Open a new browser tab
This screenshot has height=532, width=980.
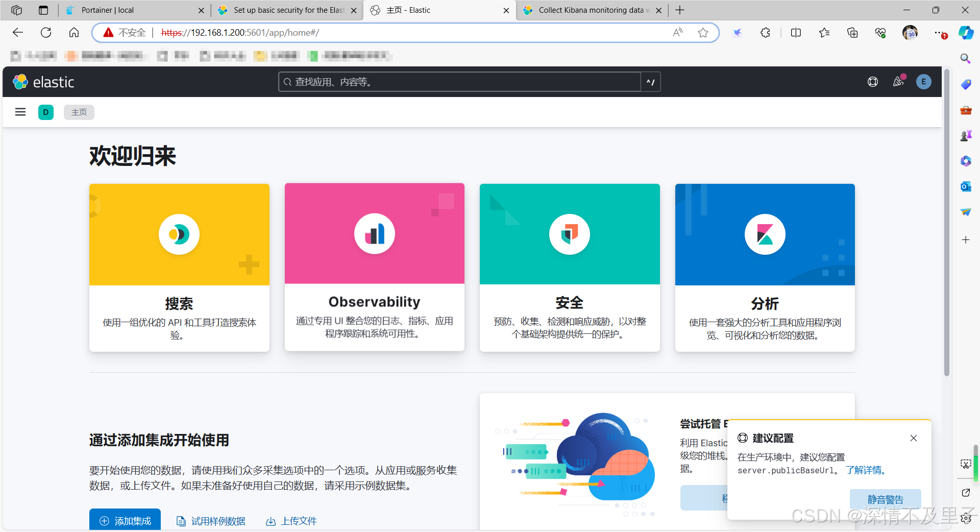(680, 10)
